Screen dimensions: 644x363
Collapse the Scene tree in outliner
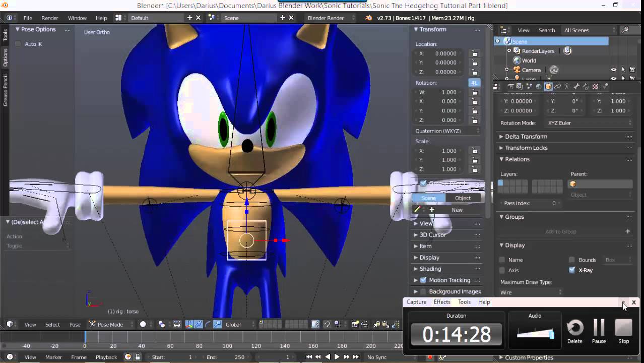pos(497,41)
